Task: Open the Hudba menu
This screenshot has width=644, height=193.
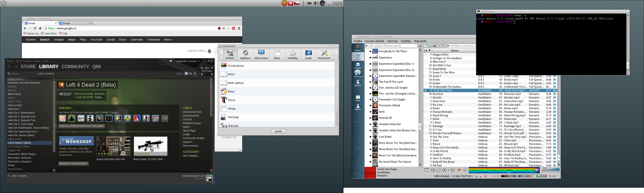Action: pos(358,41)
